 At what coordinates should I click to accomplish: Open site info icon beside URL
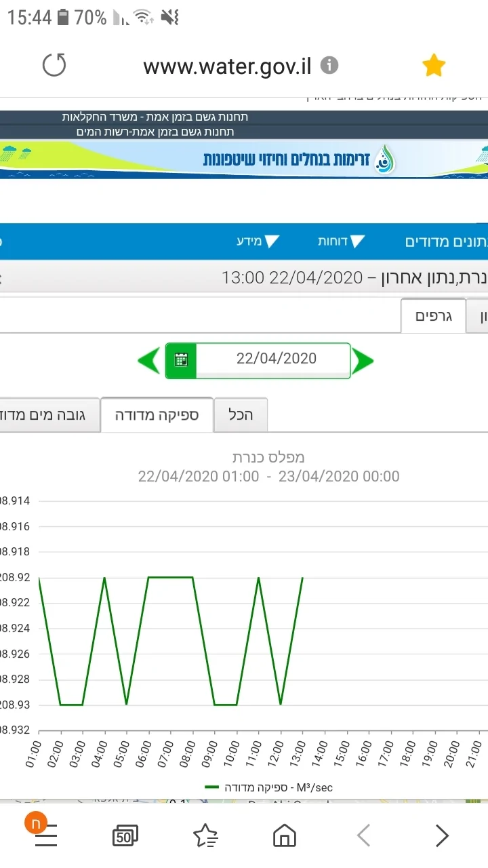[x=329, y=66]
